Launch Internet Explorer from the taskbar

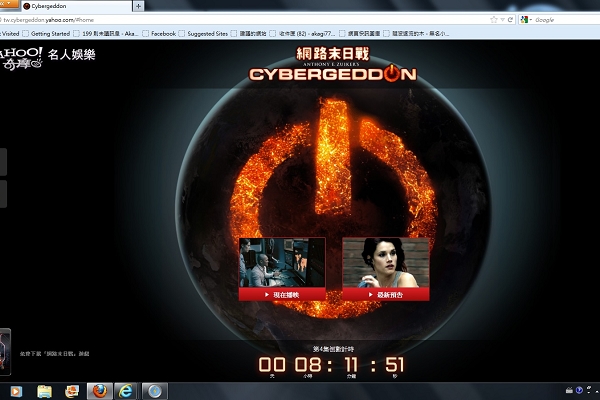[x=126, y=391]
